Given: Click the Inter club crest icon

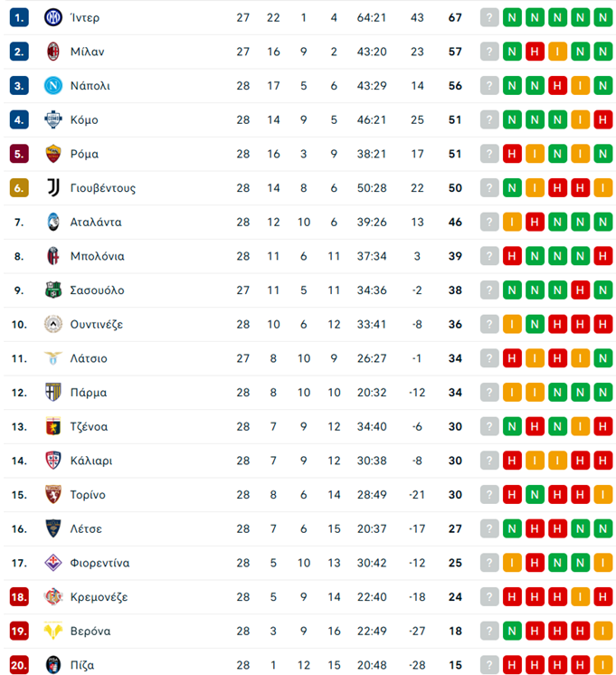Looking at the screenshot, I should [x=52, y=17].
